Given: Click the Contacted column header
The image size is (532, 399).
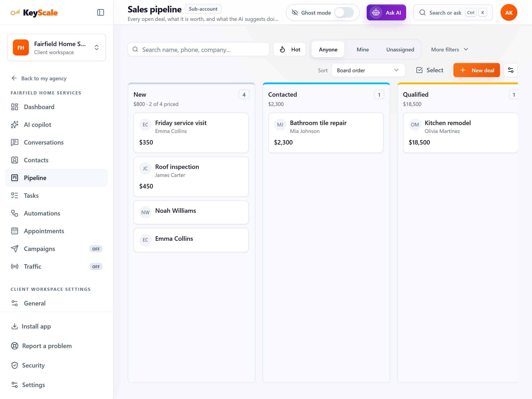Looking at the screenshot, I should coord(282,94).
